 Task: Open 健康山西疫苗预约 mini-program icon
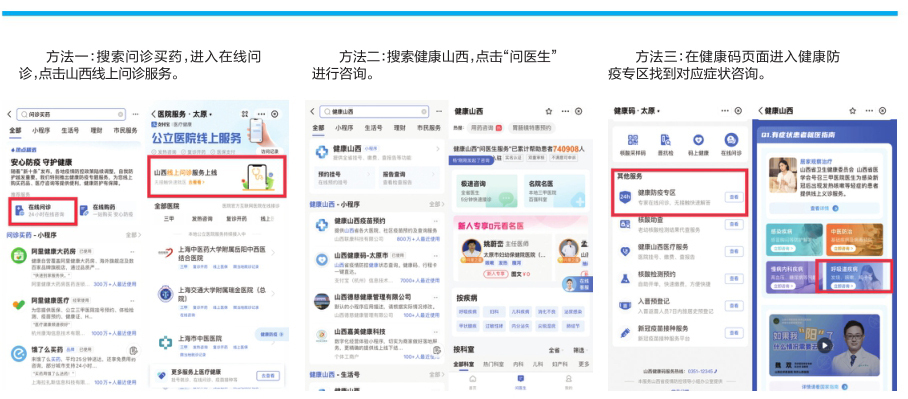coord(323,225)
